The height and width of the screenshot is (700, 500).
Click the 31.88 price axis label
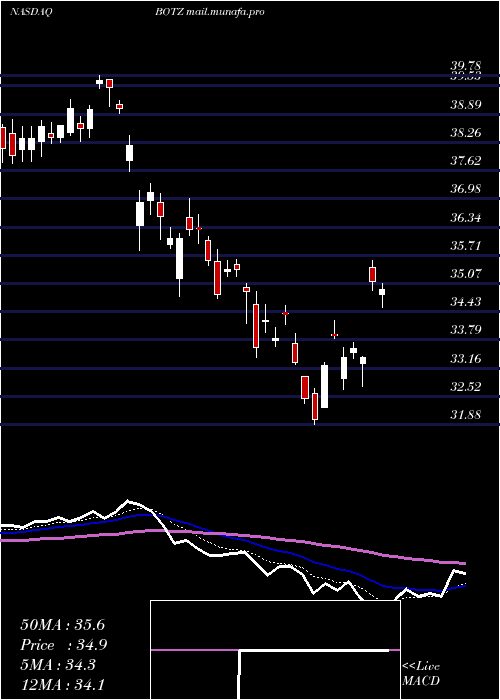click(466, 415)
